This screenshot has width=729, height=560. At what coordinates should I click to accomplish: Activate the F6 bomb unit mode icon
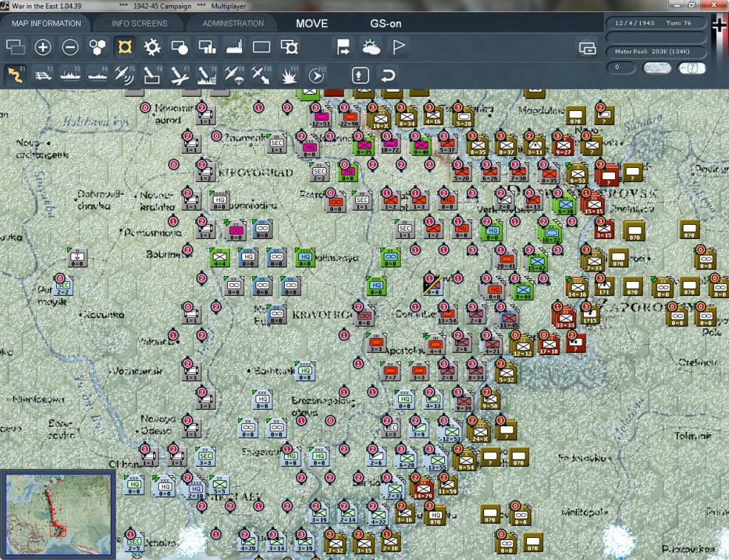pos(152,75)
